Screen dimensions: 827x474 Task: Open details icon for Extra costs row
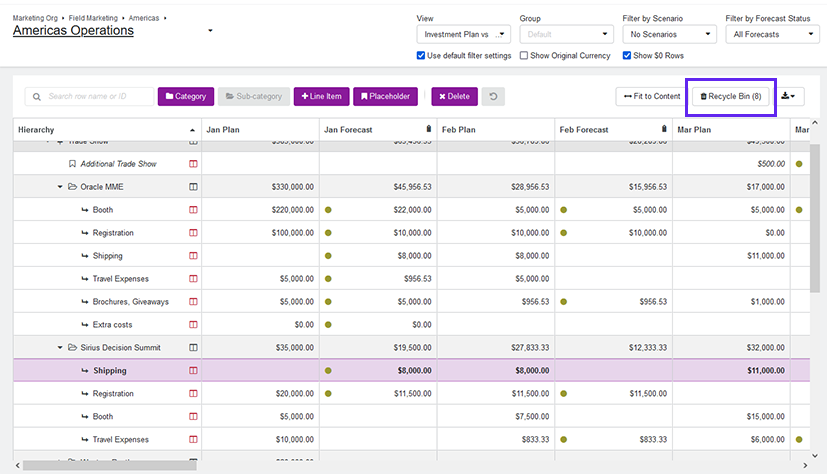tap(194, 324)
